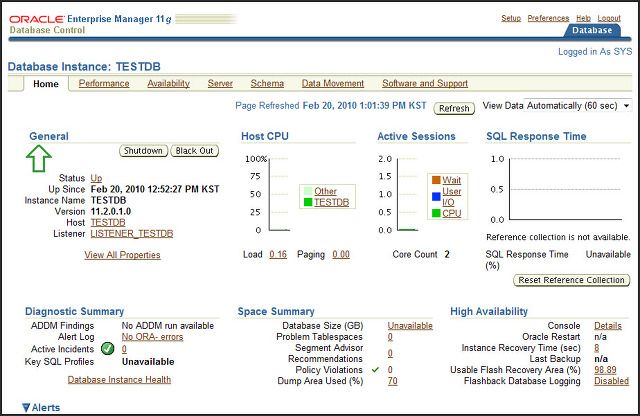Switch to the Availability tab
The image size is (640, 416).
168,83
